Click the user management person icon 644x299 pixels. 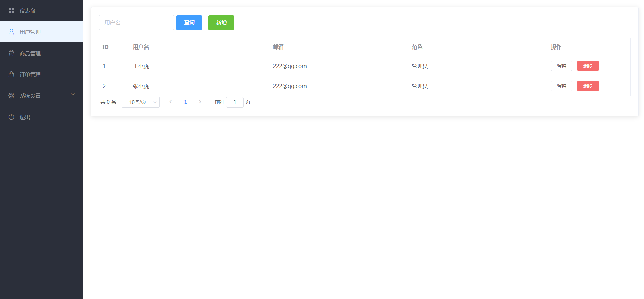[x=11, y=32]
